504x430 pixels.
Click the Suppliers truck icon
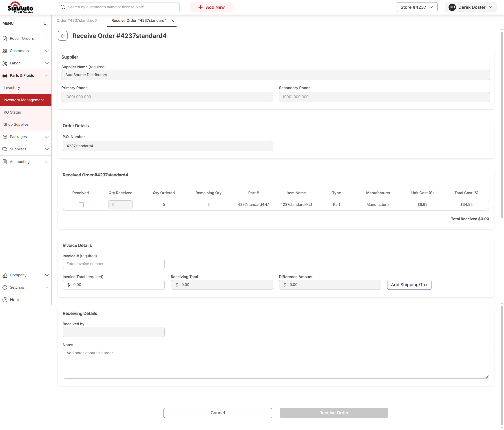tap(5, 149)
